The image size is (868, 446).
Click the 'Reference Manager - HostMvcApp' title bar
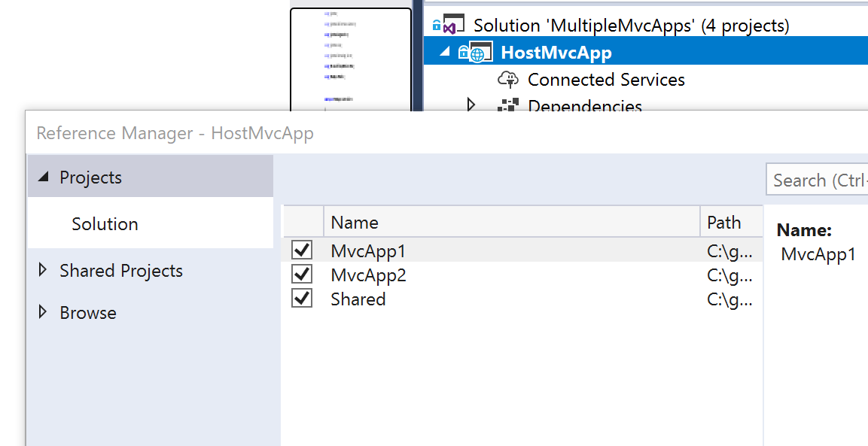[446, 133]
